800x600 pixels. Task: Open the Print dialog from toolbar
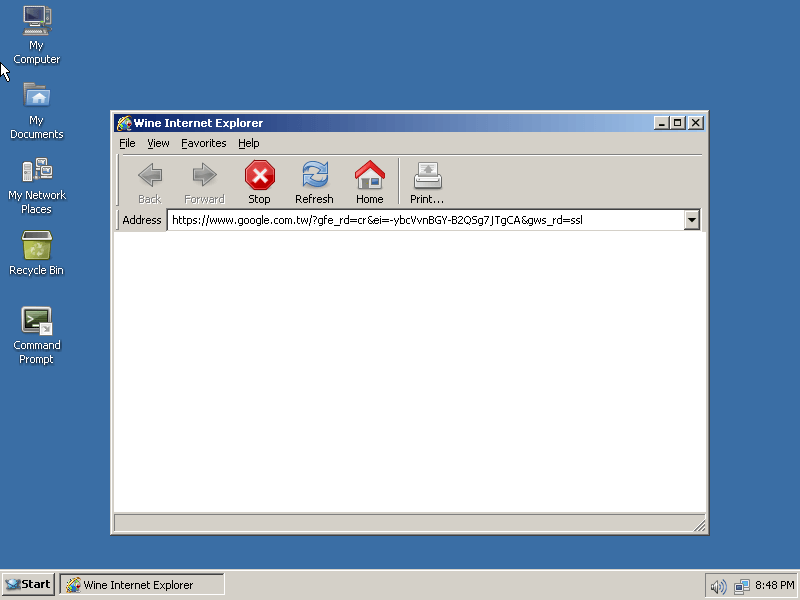click(x=427, y=183)
